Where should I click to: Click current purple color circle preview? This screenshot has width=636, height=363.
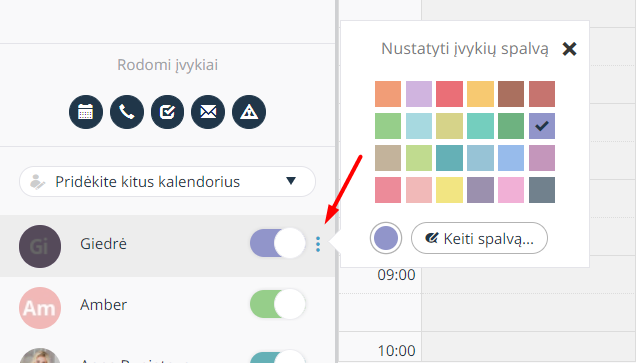[x=386, y=238]
